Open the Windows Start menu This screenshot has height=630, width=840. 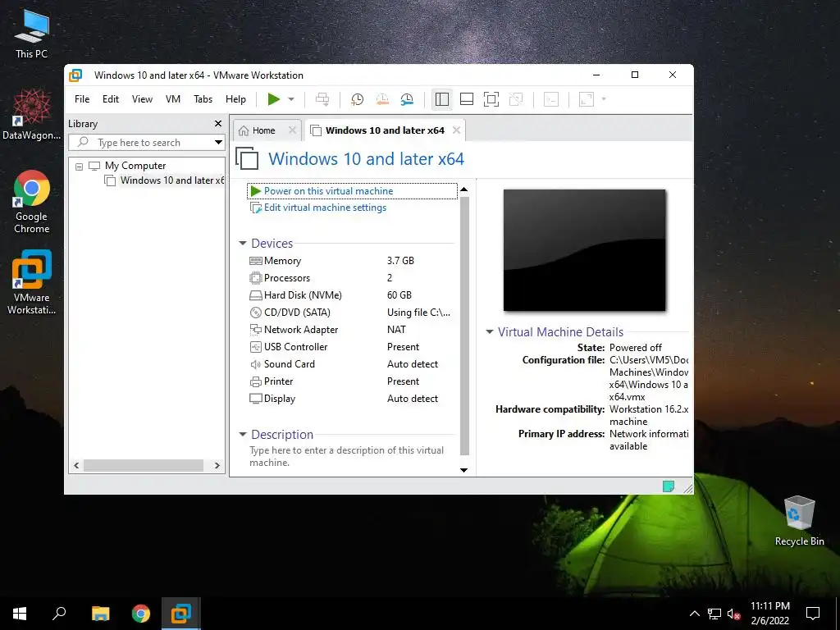pyautogui.click(x=20, y=614)
